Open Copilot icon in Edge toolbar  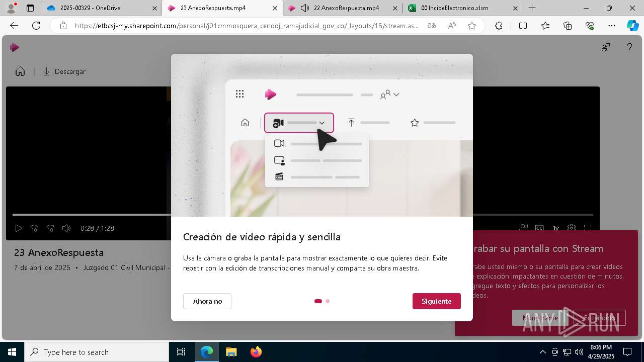click(632, 26)
